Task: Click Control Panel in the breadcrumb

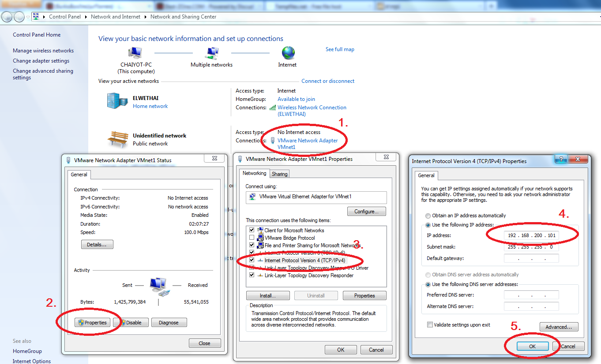Action: (x=65, y=17)
